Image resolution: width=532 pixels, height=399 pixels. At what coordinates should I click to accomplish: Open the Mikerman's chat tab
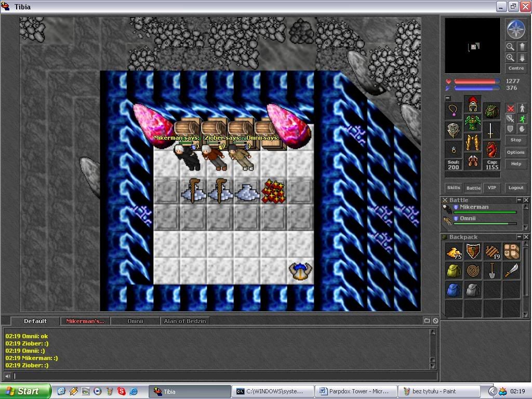click(x=85, y=321)
